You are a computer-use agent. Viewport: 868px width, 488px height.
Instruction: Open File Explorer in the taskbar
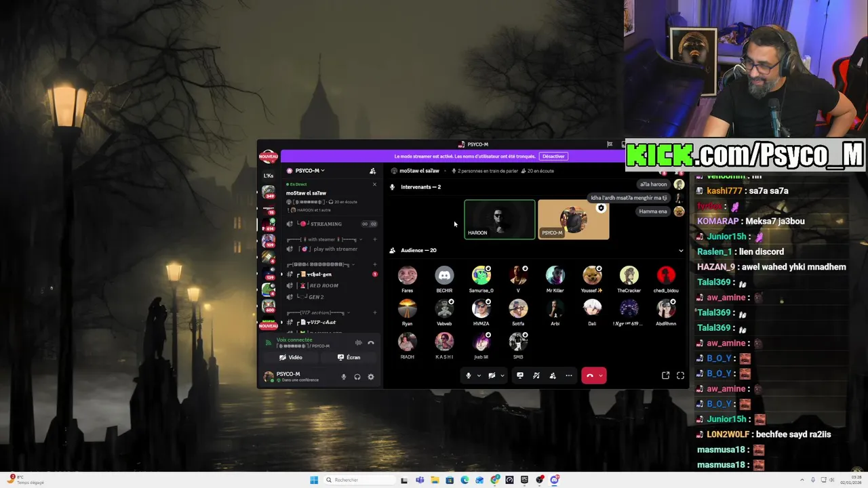(x=435, y=480)
